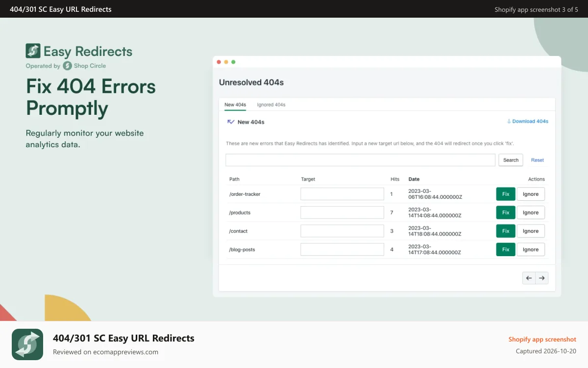Focus the 404 search input field
This screenshot has height=368, width=588.
pos(360,160)
